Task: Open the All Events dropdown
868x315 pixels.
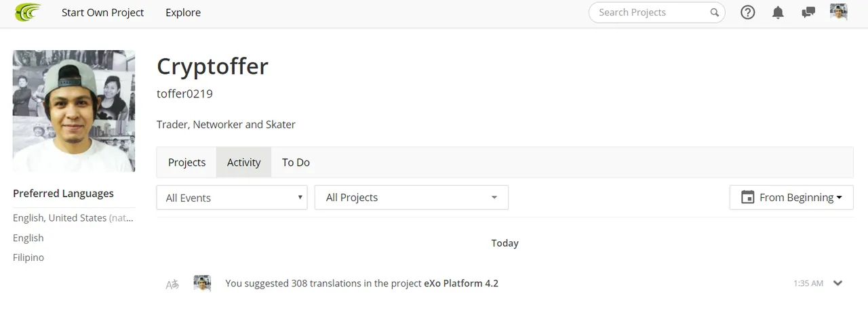Action: point(232,197)
